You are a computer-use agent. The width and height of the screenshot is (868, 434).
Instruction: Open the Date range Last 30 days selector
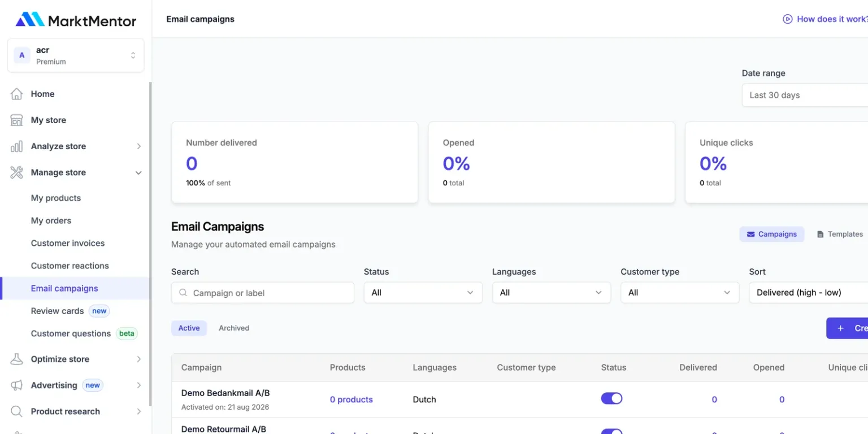click(x=805, y=95)
